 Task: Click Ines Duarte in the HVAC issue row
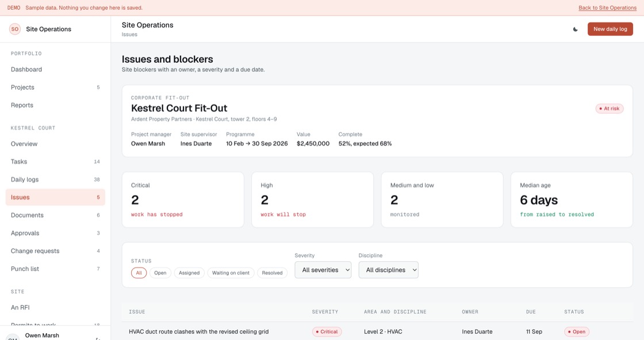pyautogui.click(x=477, y=332)
